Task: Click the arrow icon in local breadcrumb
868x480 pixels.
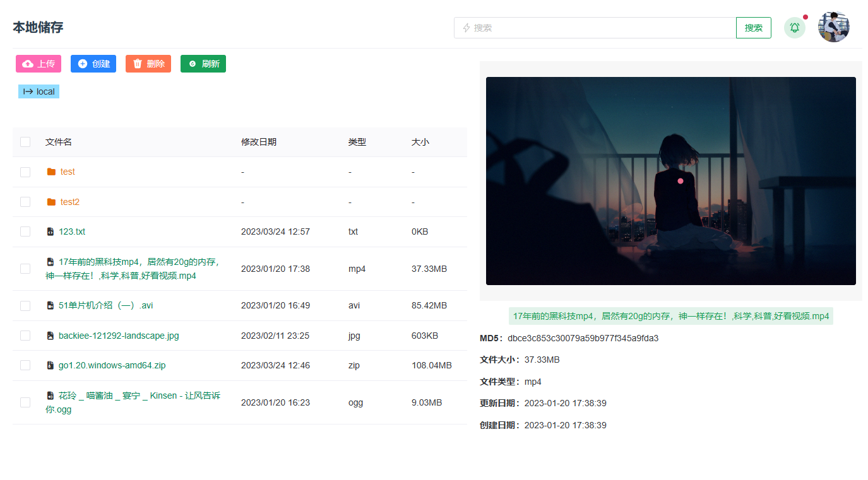Action: pos(28,91)
